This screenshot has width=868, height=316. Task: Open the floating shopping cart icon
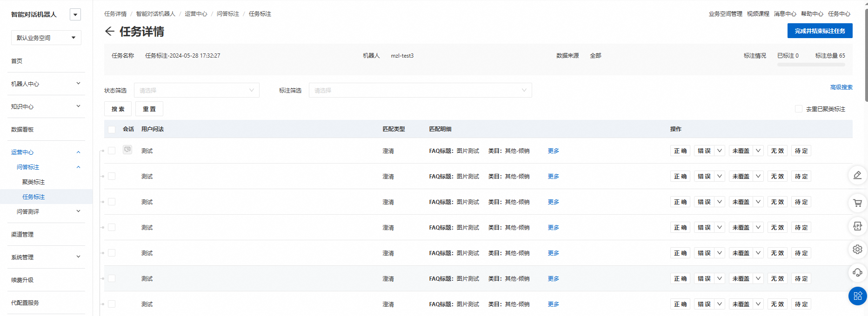click(x=858, y=203)
